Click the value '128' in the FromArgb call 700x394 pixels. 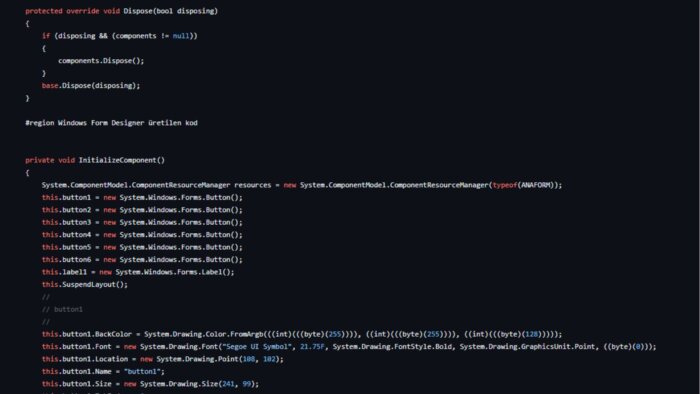(532, 335)
